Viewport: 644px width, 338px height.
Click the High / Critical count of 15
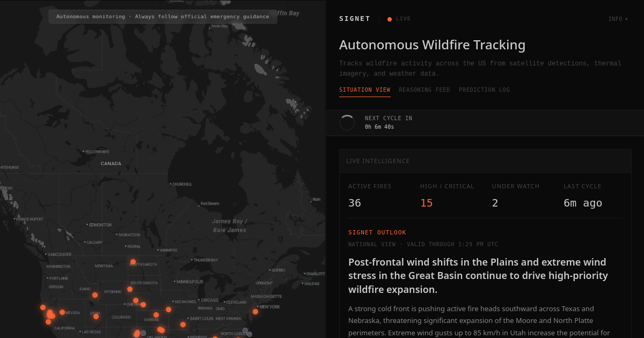click(x=426, y=203)
